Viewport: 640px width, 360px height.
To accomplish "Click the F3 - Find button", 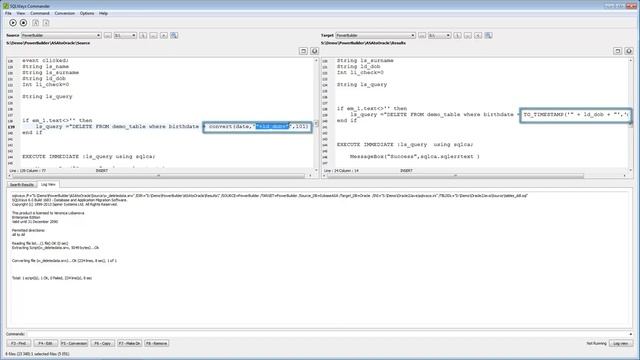I will 19,344.
